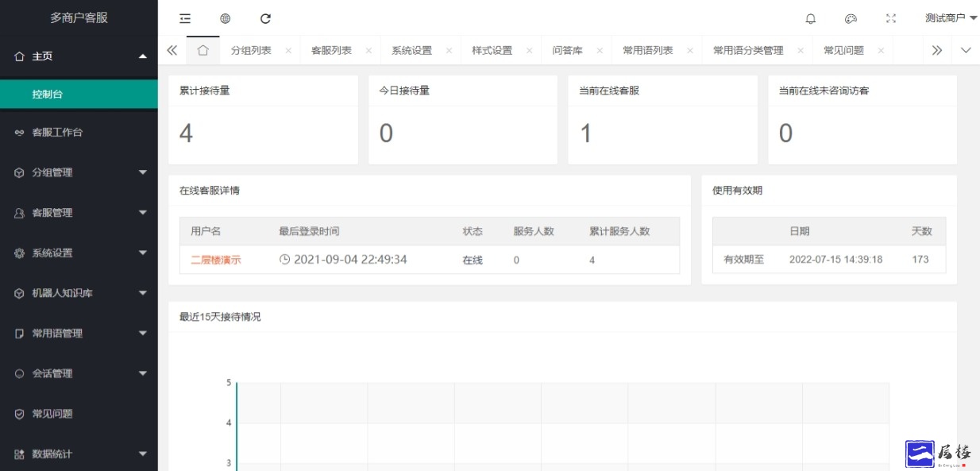Image resolution: width=980 pixels, height=471 pixels.
Task: Open the theme palette icon
Action: pos(851,18)
